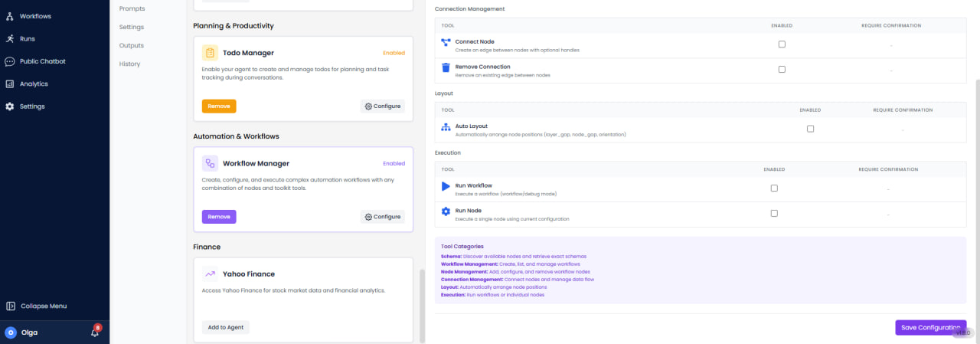This screenshot has height=344, width=980.
Task: Switch to the Outputs tab
Action: [x=132, y=45]
